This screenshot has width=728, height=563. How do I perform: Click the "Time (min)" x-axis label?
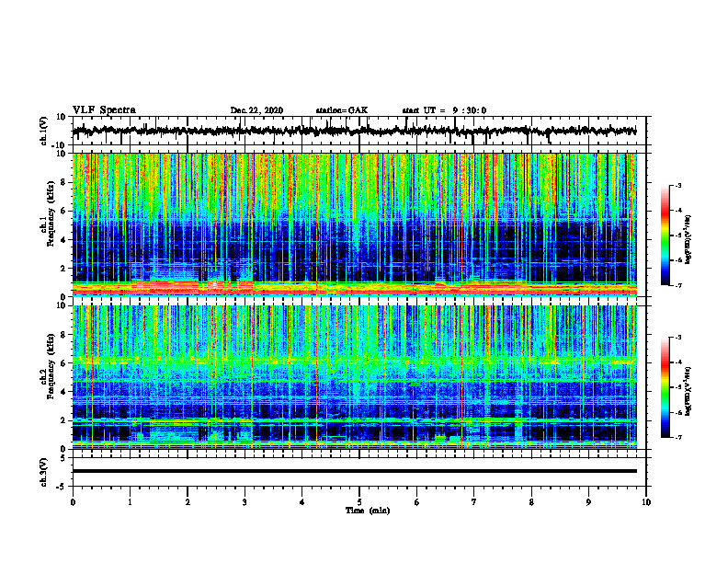pyautogui.click(x=368, y=511)
